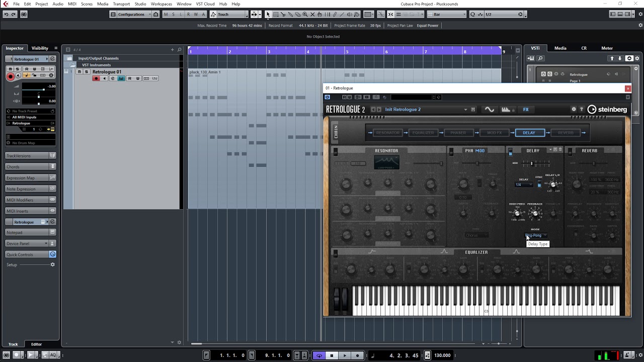Select MOD FX in the effect chain
The width and height of the screenshot is (644, 362).
click(494, 133)
